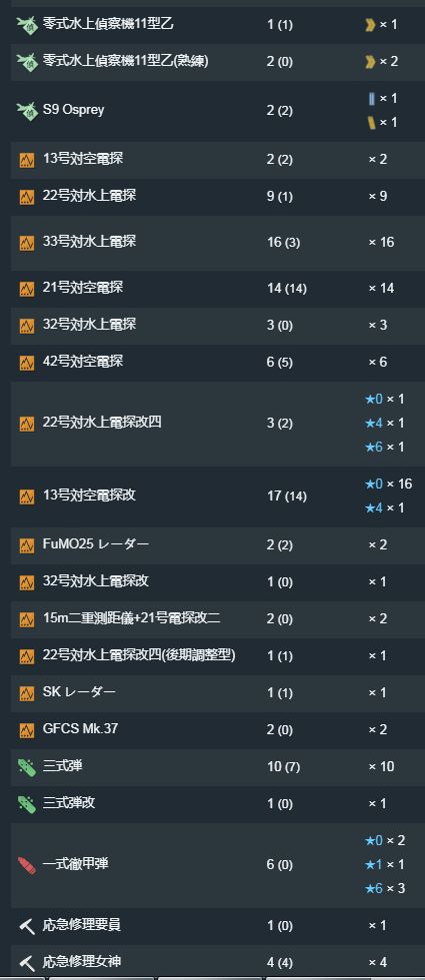The width and height of the screenshot is (425, 980).
Task: Select the 22号対水上電探改四 equipment name
Action: pos(102,422)
